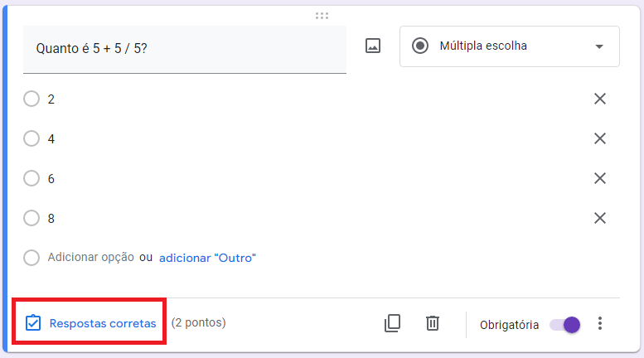Toggle the Obrigatória switch
644x358 pixels.
point(565,325)
